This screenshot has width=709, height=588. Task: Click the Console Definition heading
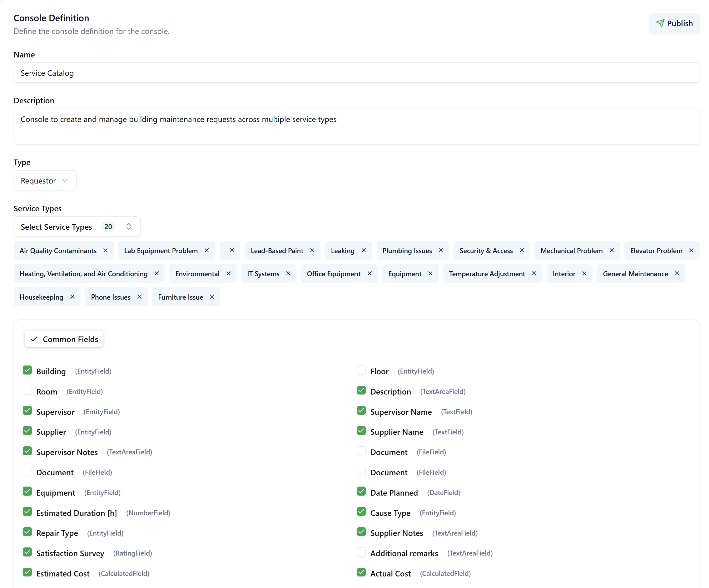coord(51,18)
